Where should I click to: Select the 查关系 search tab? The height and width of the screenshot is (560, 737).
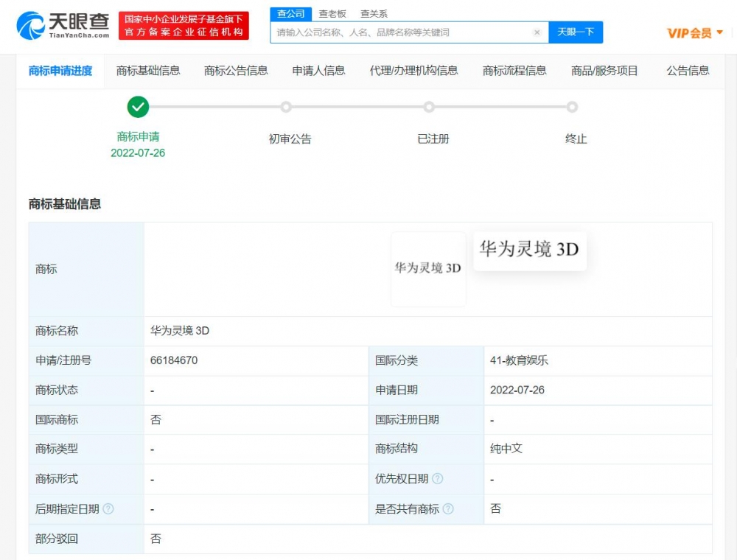374,14
